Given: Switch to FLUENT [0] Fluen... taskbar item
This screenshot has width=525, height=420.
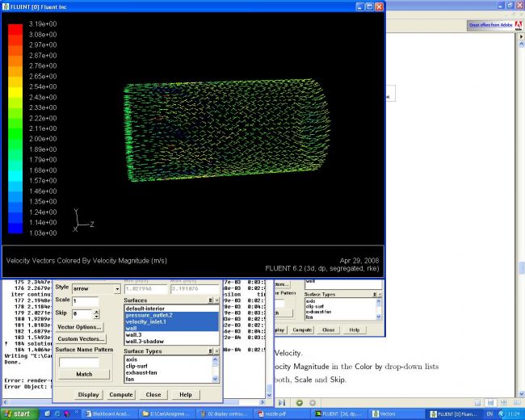Looking at the screenshot, I should pos(454,414).
